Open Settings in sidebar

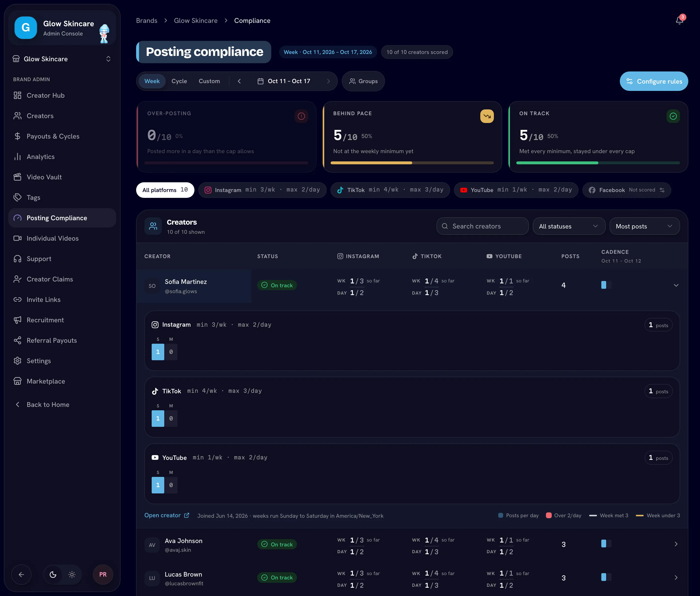pos(62,361)
